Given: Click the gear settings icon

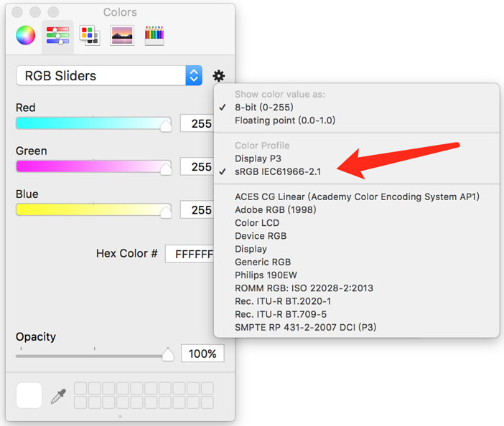Looking at the screenshot, I should coord(219,76).
